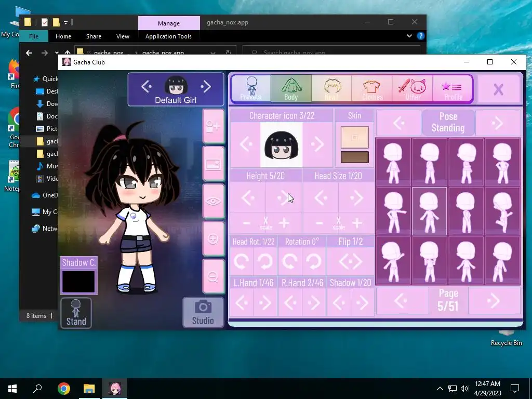Toggle the eye visibility button
The height and width of the screenshot is (399, 532).
pyautogui.click(x=213, y=201)
